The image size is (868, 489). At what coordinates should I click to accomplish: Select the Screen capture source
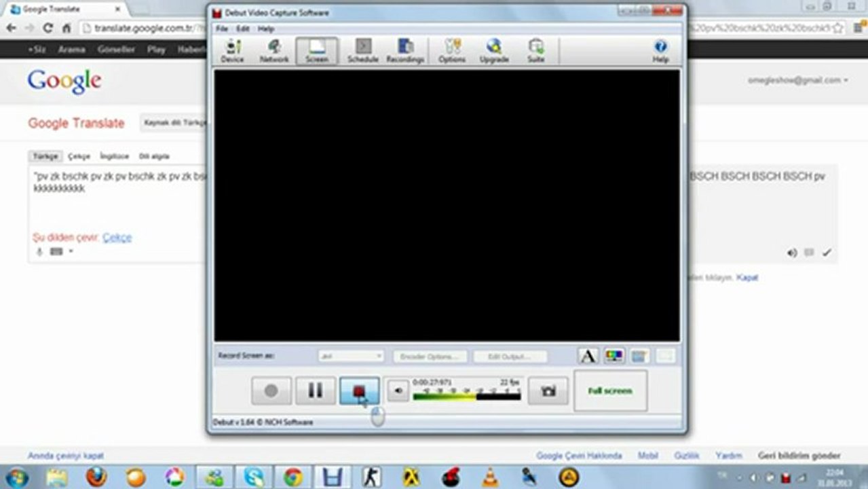point(317,51)
